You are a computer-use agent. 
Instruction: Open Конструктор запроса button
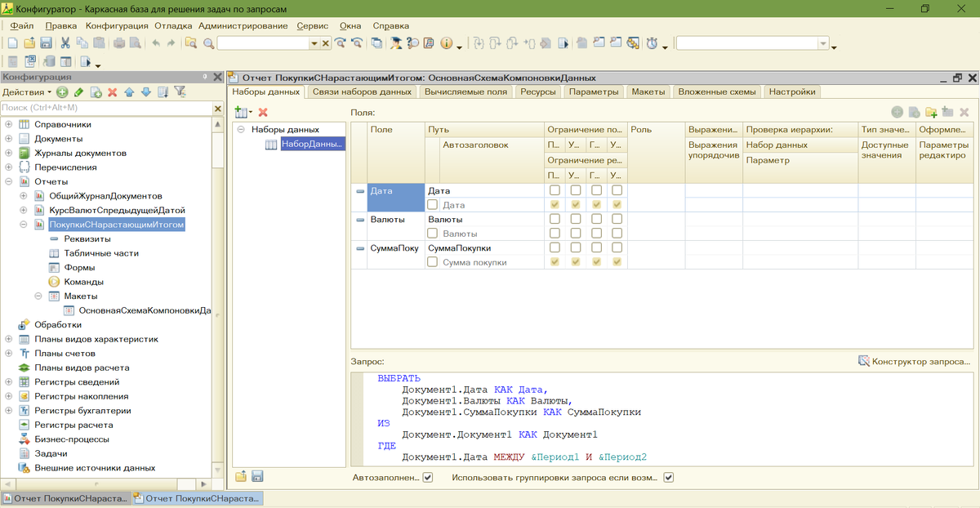(915, 361)
